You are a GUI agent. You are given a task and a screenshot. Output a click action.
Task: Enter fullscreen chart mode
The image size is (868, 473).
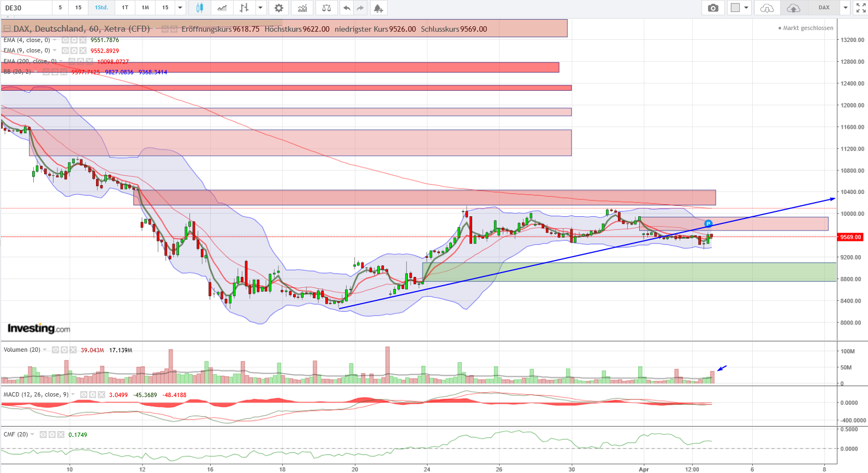click(x=861, y=8)
